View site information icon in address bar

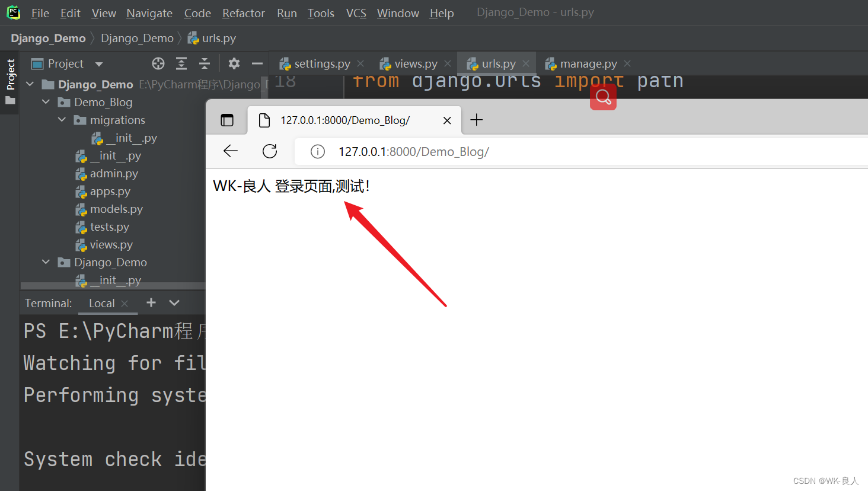318,152
